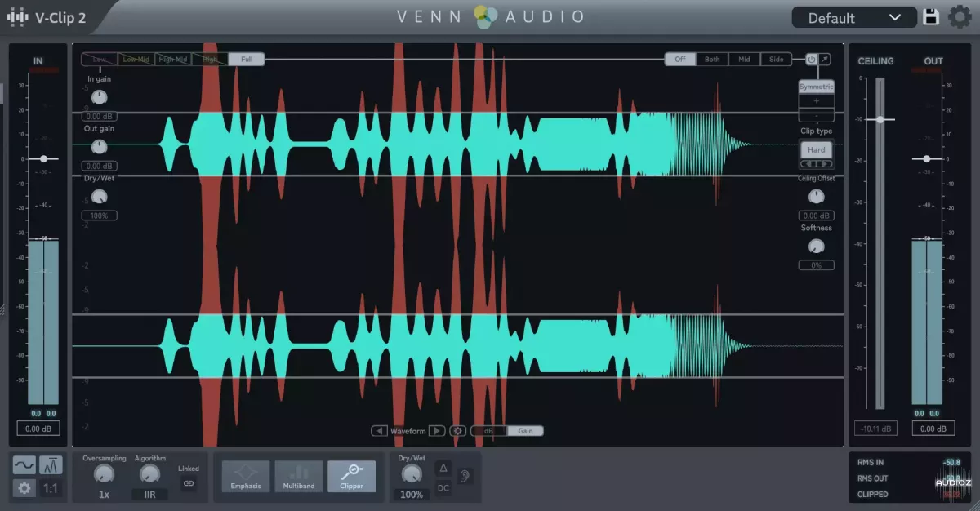
Task: Toggle the DC filter button
Action: click(443, 488)
